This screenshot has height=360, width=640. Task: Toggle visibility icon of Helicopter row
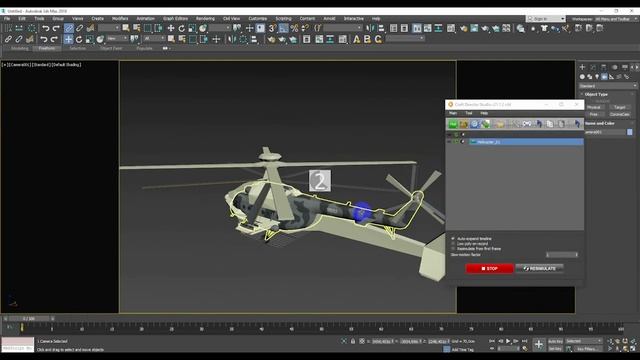pyautogui.click(x=449, y=142)
